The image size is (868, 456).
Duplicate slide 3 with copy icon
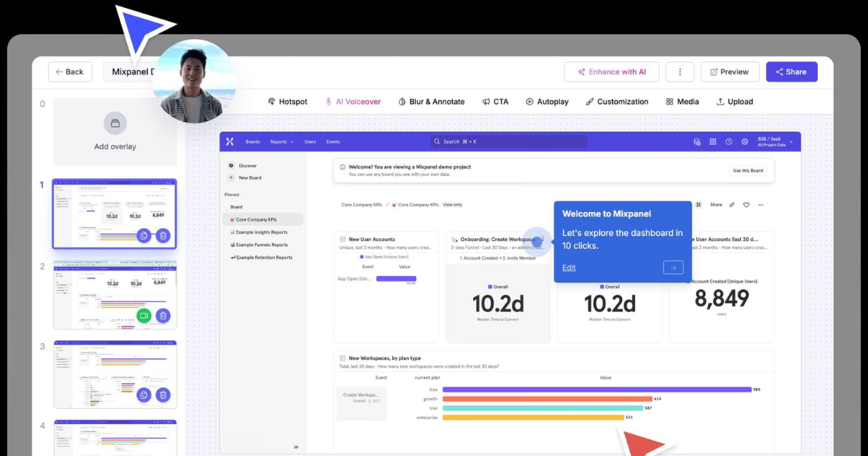point(144,394)
